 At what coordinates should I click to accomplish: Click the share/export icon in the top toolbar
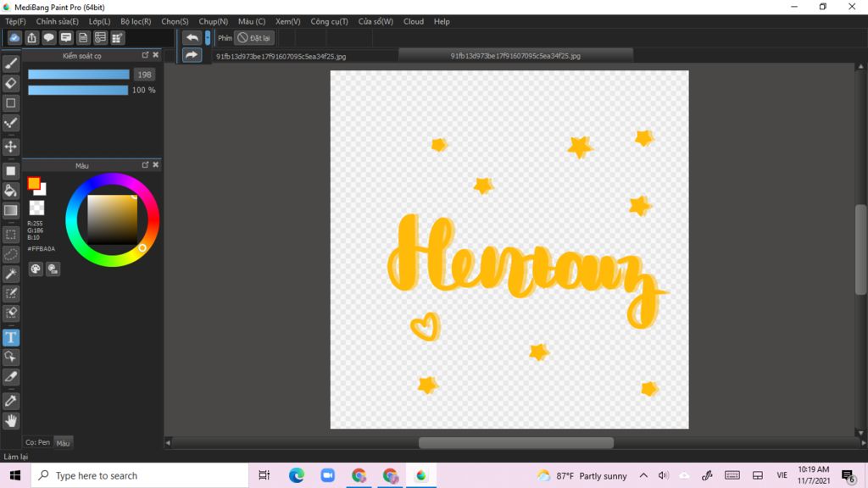pos(31,37)
